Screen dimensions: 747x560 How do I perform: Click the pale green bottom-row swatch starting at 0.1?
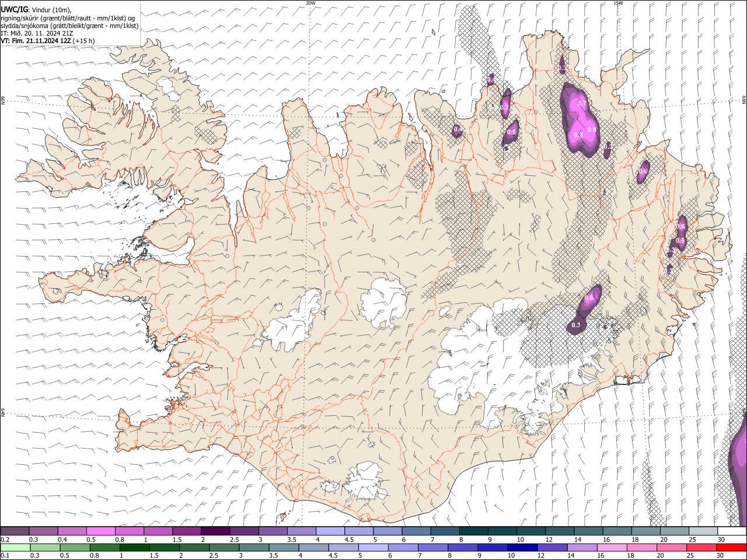point(15,547)
